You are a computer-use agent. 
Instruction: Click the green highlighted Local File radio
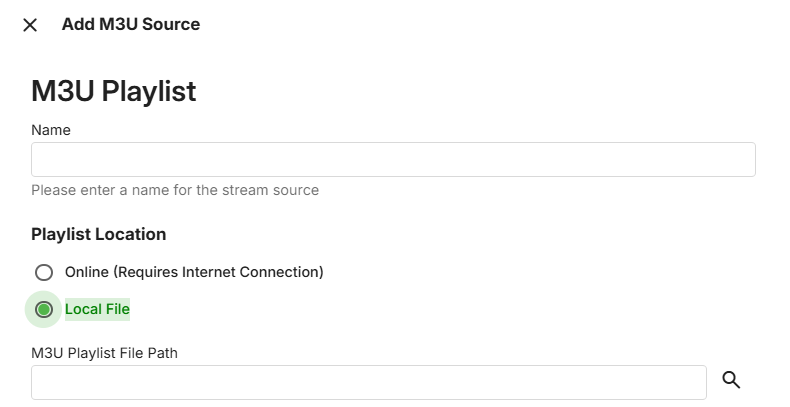[43, 310]
